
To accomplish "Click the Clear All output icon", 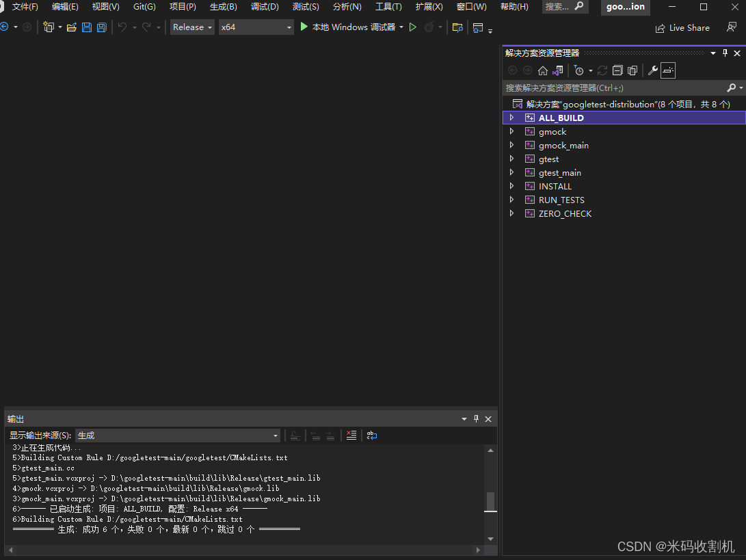I will click(x=351, y=435).
